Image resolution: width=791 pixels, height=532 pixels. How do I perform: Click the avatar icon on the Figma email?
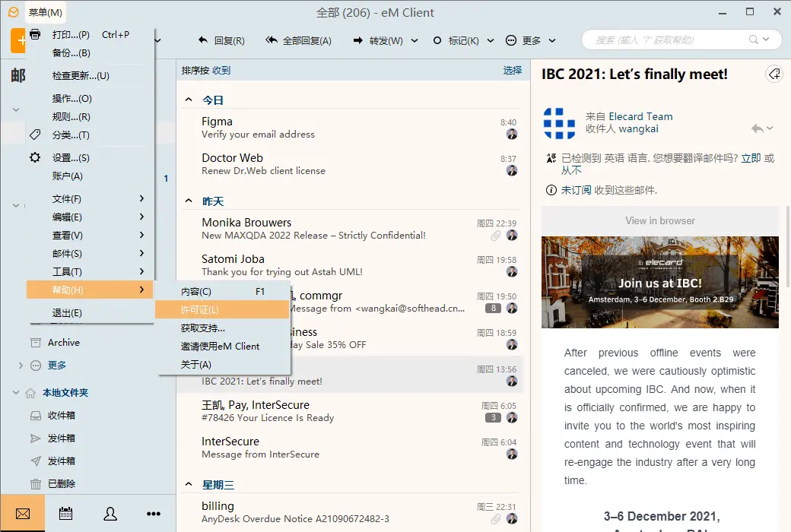click(x=512, y=134)
